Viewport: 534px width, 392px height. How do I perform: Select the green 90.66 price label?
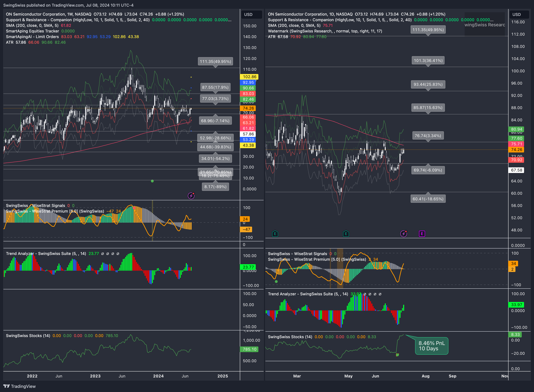click(248, 88)
